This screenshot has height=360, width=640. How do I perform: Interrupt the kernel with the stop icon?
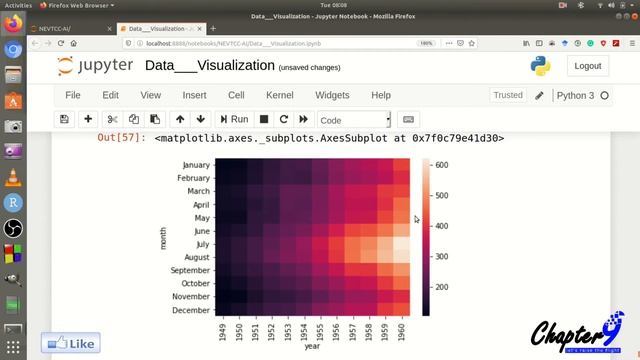click(264, 119)
